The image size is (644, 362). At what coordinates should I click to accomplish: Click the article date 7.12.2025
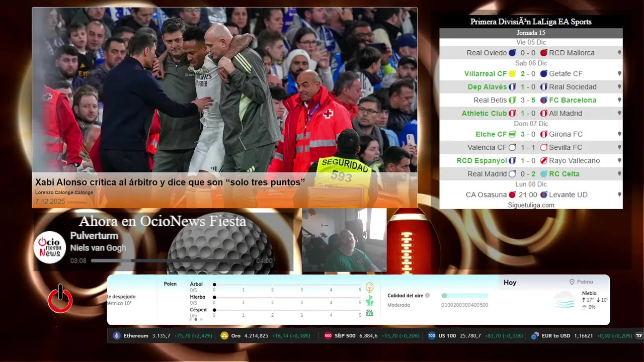click(x=50, y=202)
